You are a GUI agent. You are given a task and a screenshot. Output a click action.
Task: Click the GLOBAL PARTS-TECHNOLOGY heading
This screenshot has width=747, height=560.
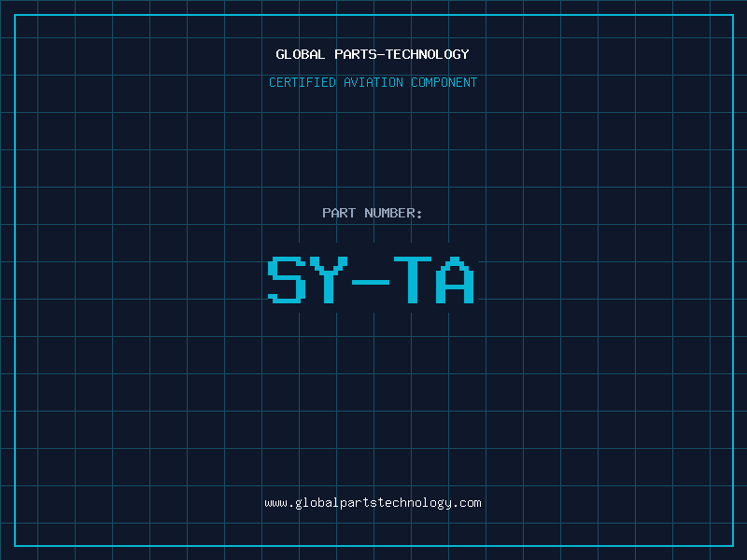373,54
